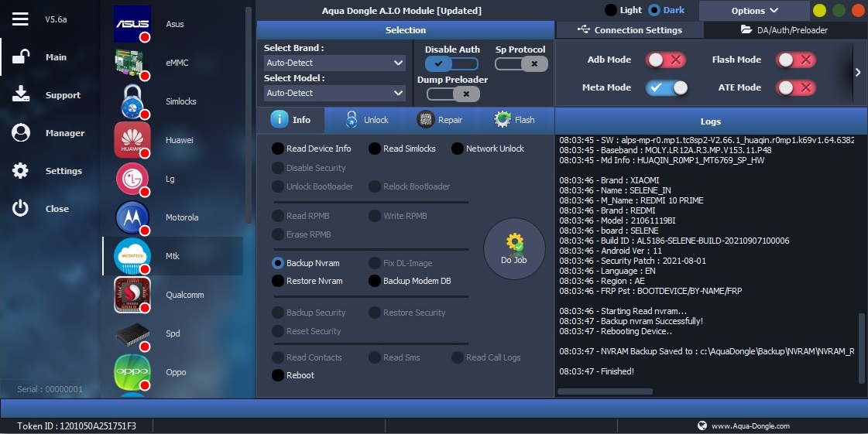
Task: Toggle the Sp Protocol switch
Action: pyautogui.click(x=521, y=63)
